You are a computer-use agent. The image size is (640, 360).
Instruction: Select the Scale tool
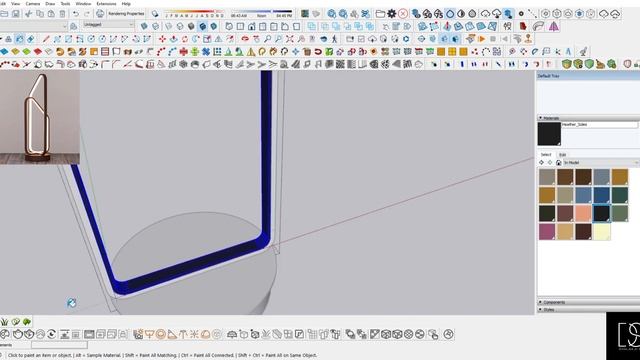click(x=207, y=39)
